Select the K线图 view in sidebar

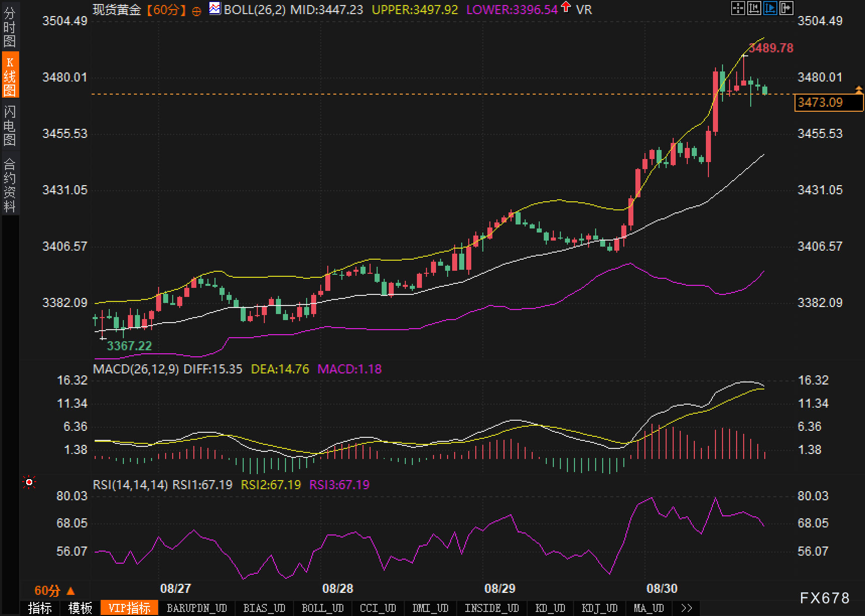(10, 75)
